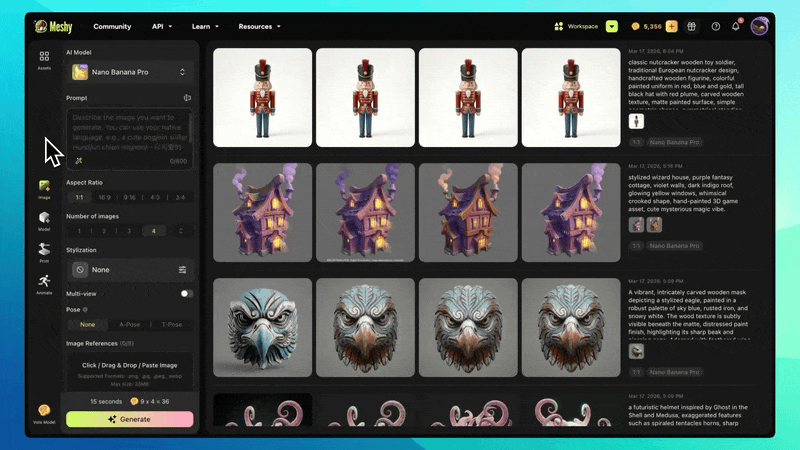Set number of images to 1
Image resolution: width=800 pixels, height=450 pixels.
click(x=79, y=231)
